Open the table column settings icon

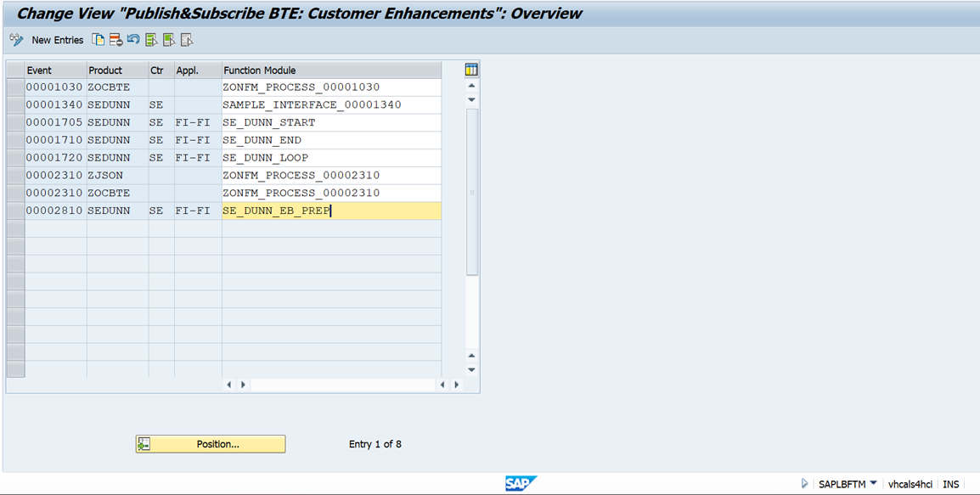pos(471,70)
